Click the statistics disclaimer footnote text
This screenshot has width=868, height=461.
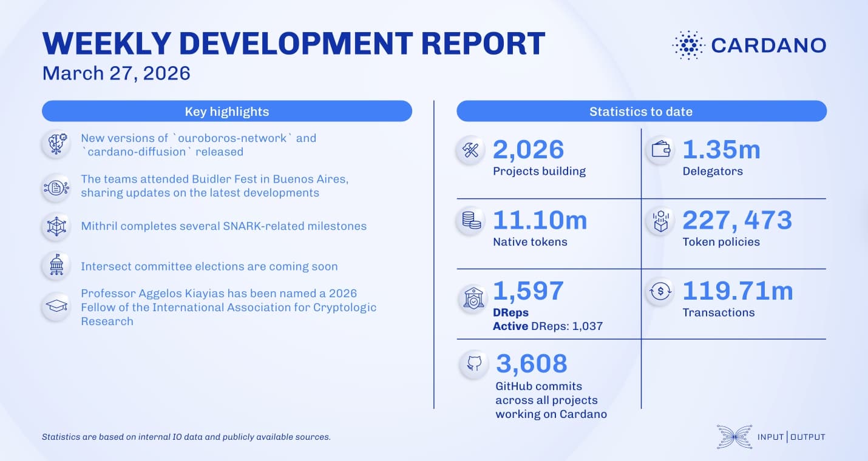click(186, 436)
